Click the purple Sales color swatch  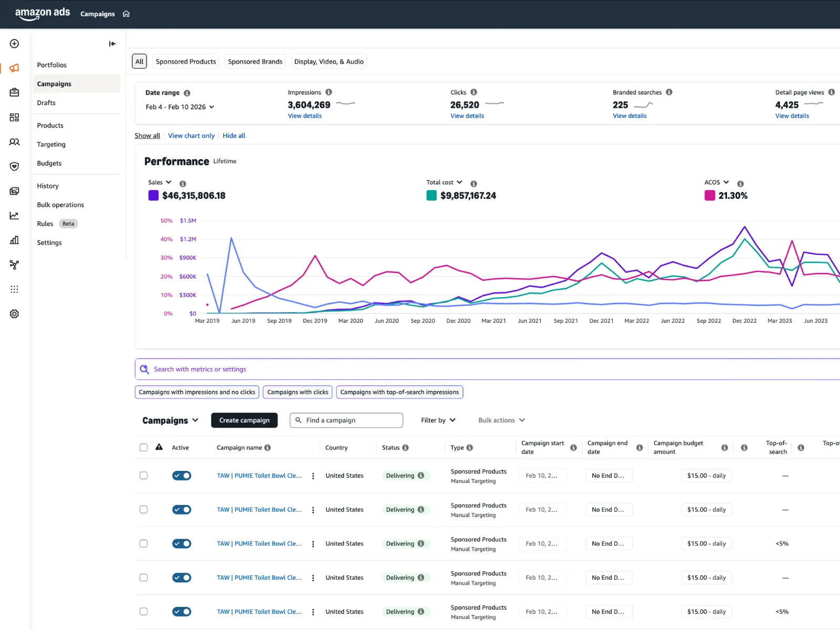pos(153,196)
